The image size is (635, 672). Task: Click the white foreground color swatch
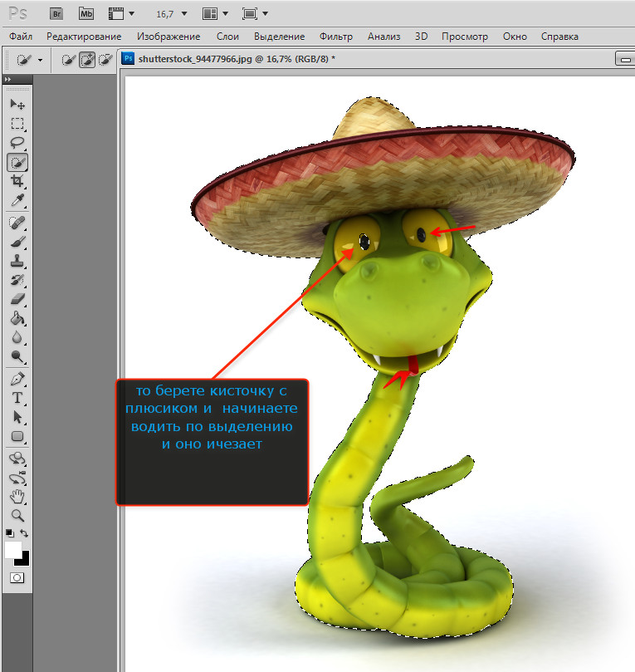click(12, 549)
